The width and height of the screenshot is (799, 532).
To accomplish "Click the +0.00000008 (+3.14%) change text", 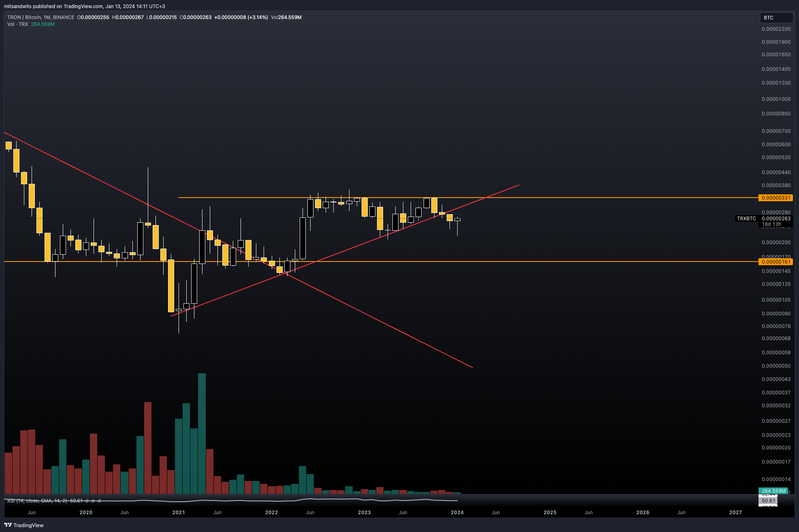I will pos(241,17).
